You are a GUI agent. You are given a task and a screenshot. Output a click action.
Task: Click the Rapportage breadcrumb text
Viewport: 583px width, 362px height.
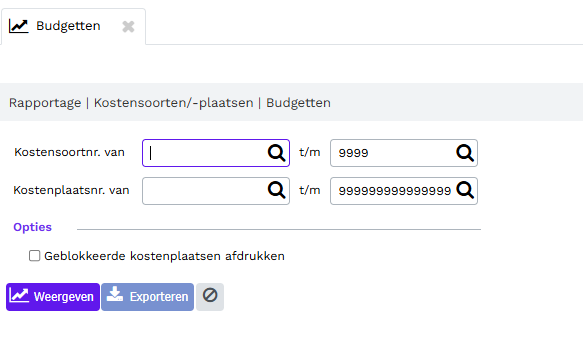[45, 103]
